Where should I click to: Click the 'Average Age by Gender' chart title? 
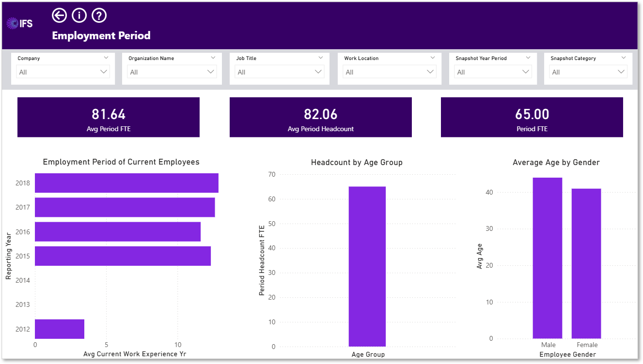pyautogui.click(x=556, y=163)
